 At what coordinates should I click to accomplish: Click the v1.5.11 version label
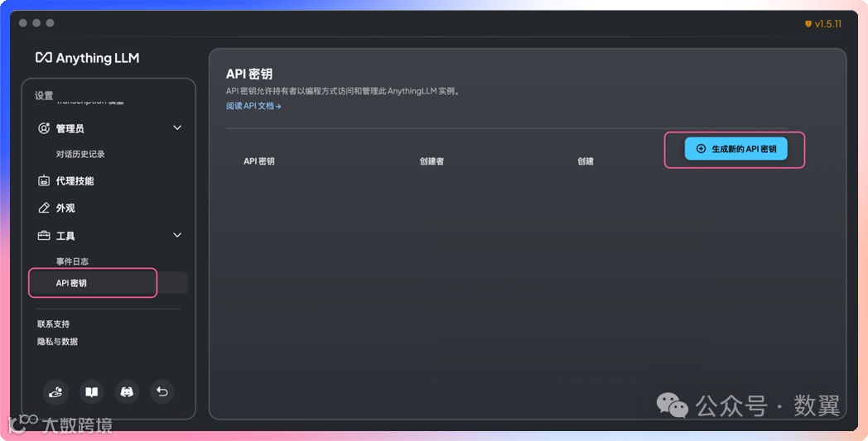coord(827,24)
